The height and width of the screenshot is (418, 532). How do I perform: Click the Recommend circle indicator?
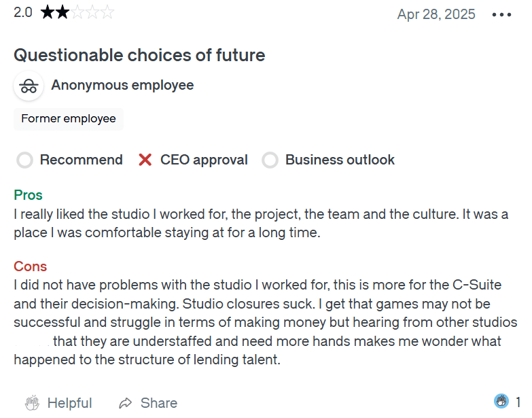(x=25, y=160)
